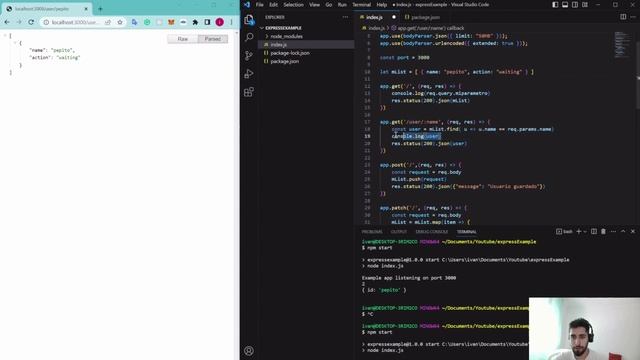The height and width of the screenshot is (360, 640).
Task: Collapse the EXPRESSEXAMPLE folder section
Action: (283, 28)
